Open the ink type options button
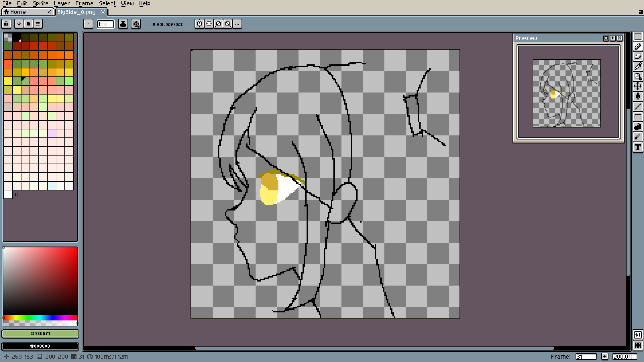The height and width of the screenshot is (362, 644). 123,24
